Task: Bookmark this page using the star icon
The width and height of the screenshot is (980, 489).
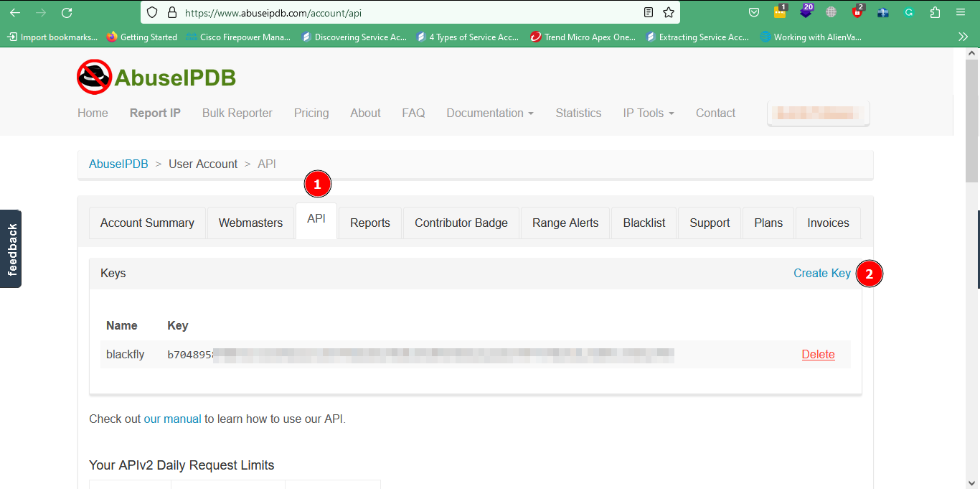Action: click(669, 12)
